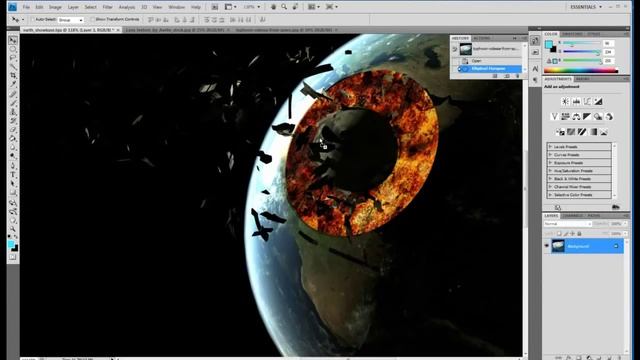
Task: Click the history snapshot thumbnail
Action: pyautogui.click(x=466, y=49)
